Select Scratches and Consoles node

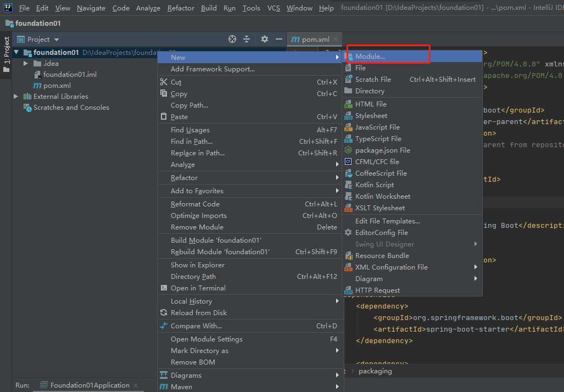point(71,108)
